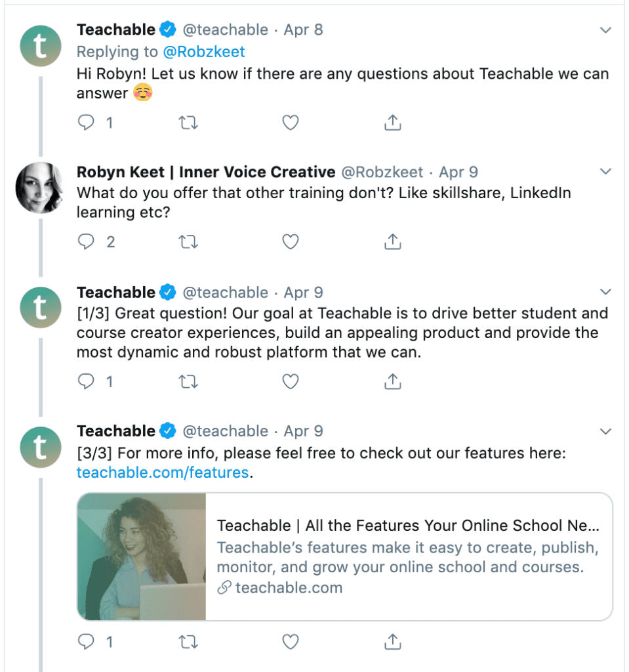629x672 pixels.
Task: Open the @Robzkeet mention link
Action: coord(204,52)
